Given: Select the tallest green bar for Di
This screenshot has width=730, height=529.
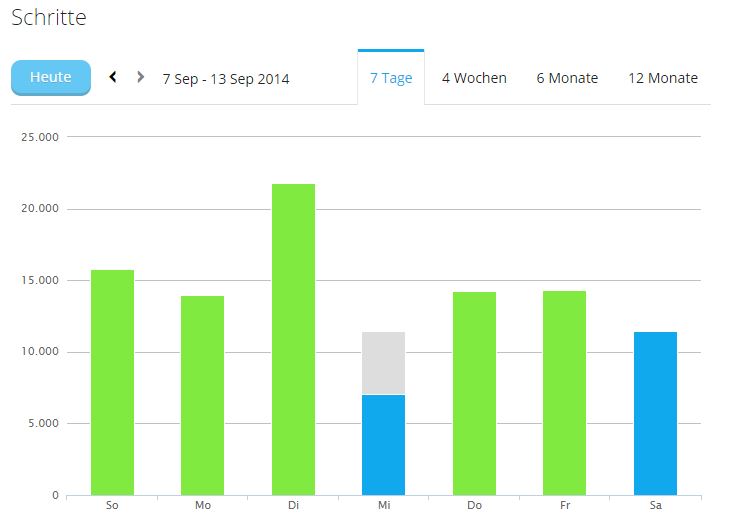Looking at the screenshot, I should (293, 339).
